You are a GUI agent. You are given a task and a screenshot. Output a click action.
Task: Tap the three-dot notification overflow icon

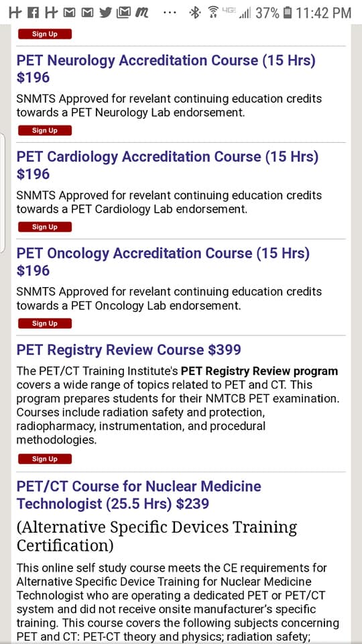point(170,13)
